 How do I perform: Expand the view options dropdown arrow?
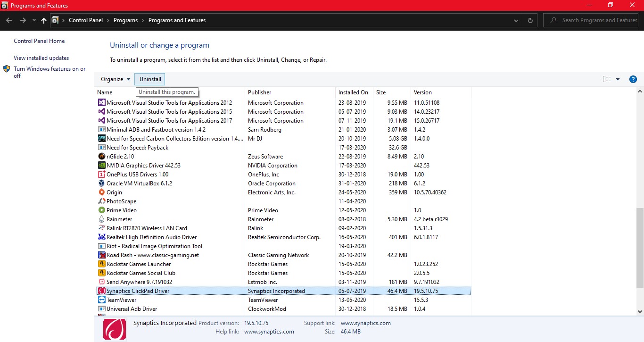tap(618, 79)
